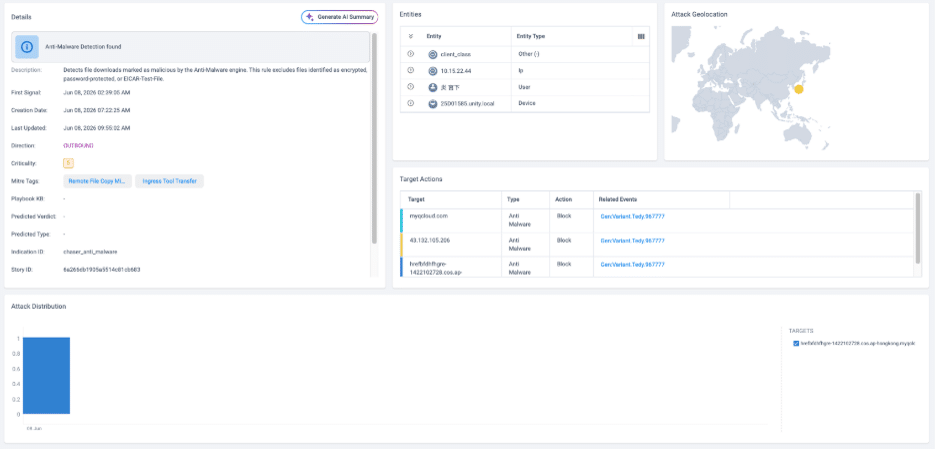936x450 pixels.
Task: Click the user avatar icon in Entities
Action: point(433,87)
